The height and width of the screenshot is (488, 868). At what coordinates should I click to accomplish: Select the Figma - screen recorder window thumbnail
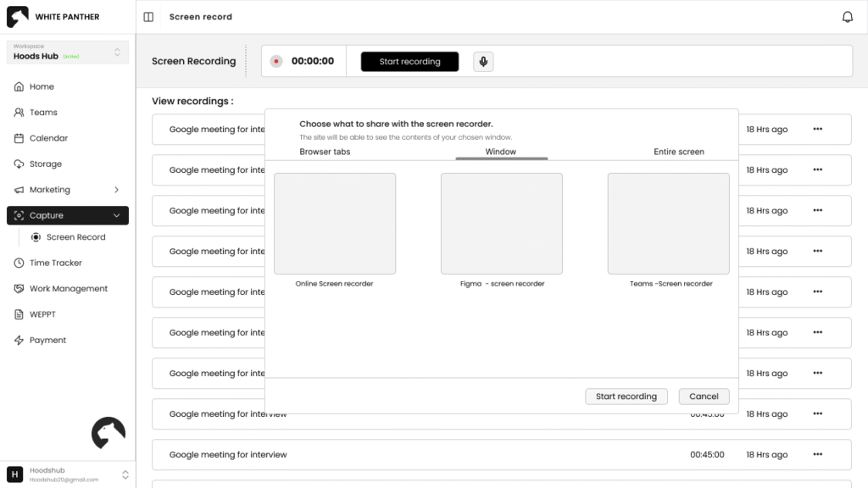click(x=502, y=224)
